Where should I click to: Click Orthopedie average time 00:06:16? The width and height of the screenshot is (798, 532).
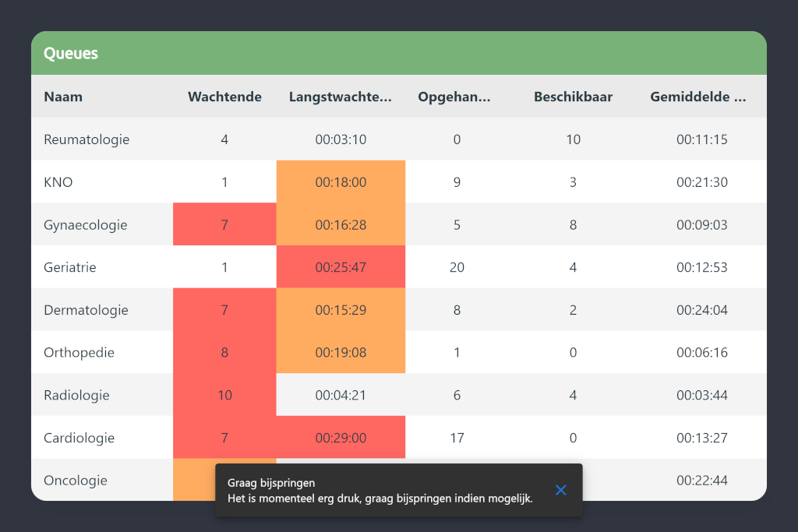point(702,353)
